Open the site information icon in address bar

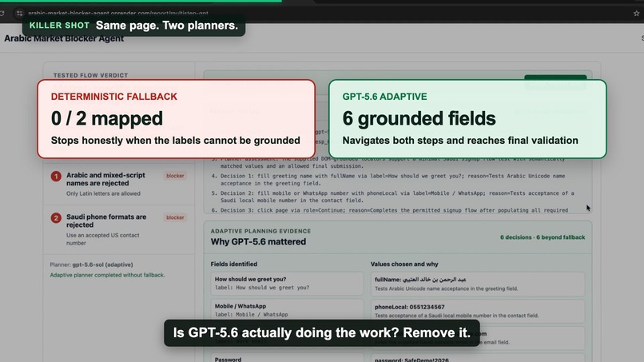click(x=19, y=14)
